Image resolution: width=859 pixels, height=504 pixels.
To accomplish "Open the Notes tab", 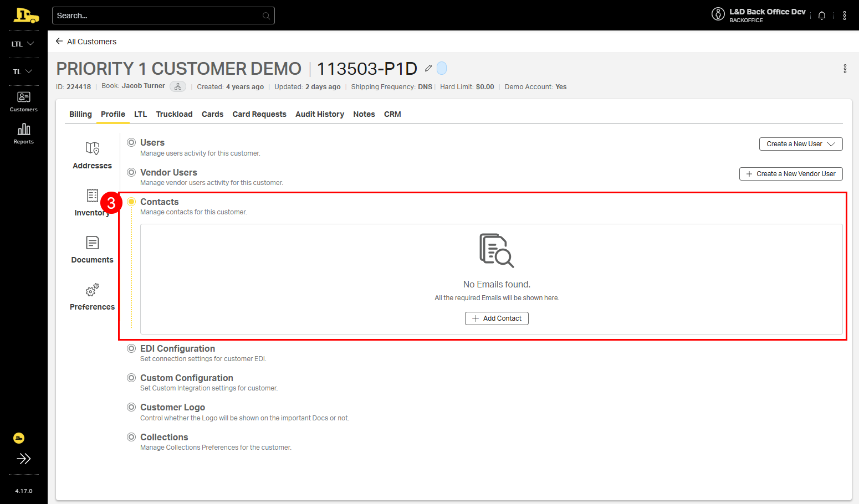I will click(364, 114).
